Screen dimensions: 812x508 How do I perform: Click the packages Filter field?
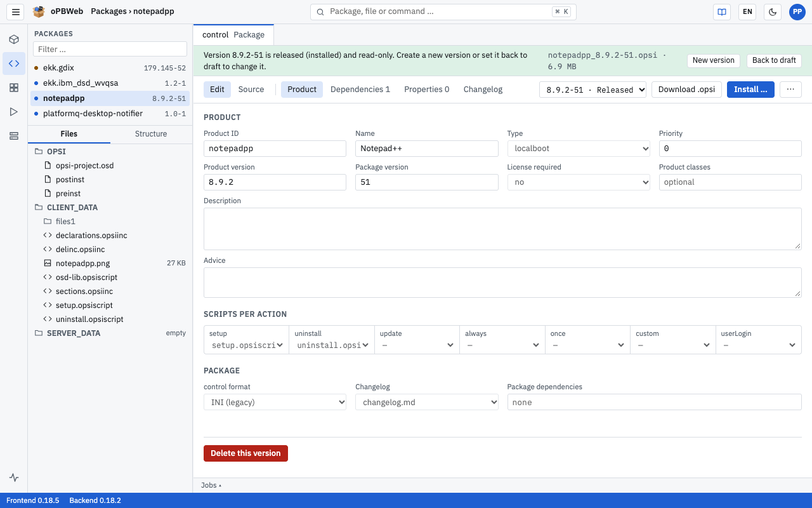pos(110,49)
